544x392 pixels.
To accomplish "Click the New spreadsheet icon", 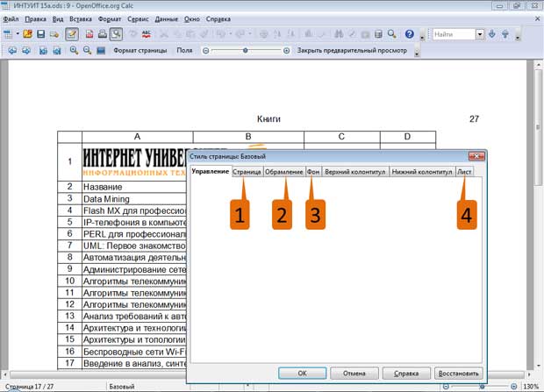I will coord(8,34).
